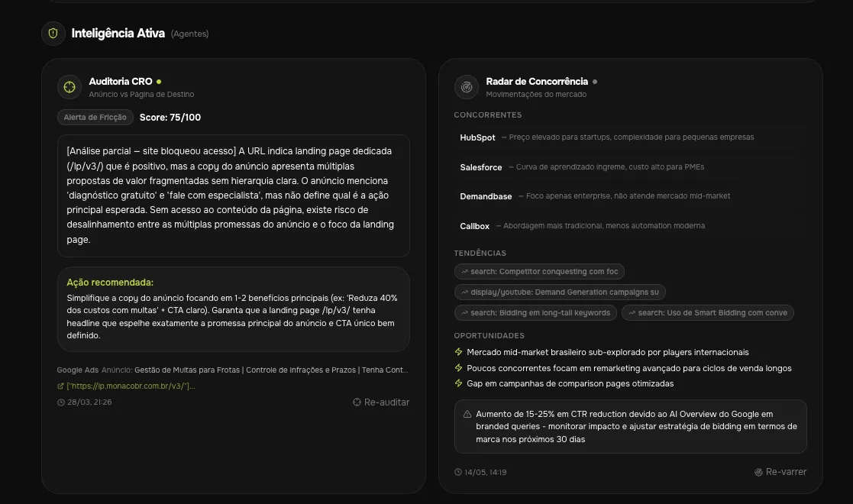Click the Ação recomendada heading
The width and height of the screenshot is (853, 504).
click(x=110, y=283)
